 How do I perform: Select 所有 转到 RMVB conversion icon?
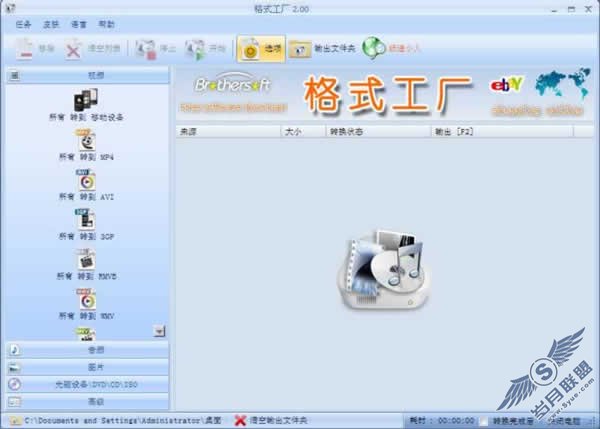click(86, 260)
